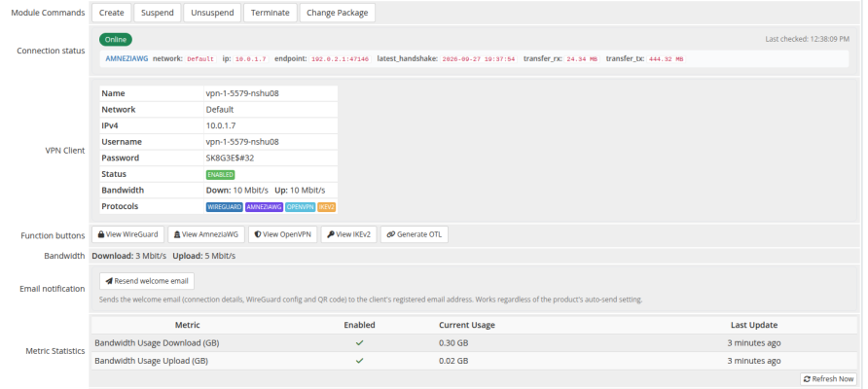Click the Bandwidth Down 10 Mbit/s value
The width and height of the screenshot is (868, 389).
pyautogui.click(x=236, y=190)
